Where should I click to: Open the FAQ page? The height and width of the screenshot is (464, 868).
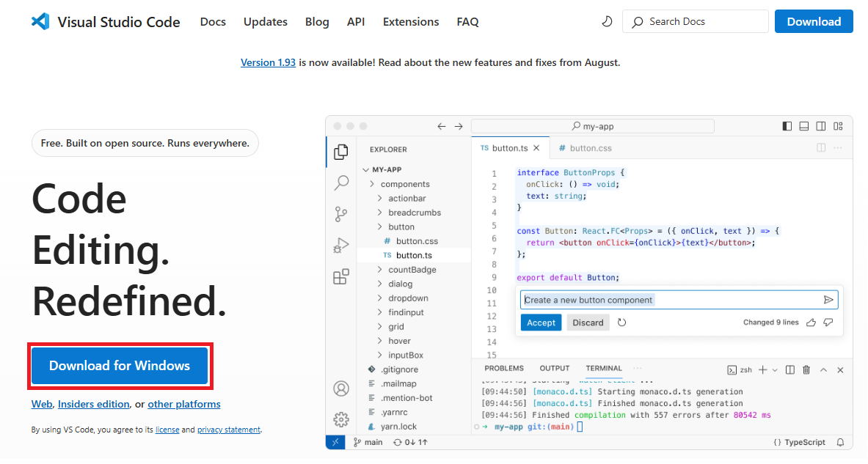click(x=468, y=21)
